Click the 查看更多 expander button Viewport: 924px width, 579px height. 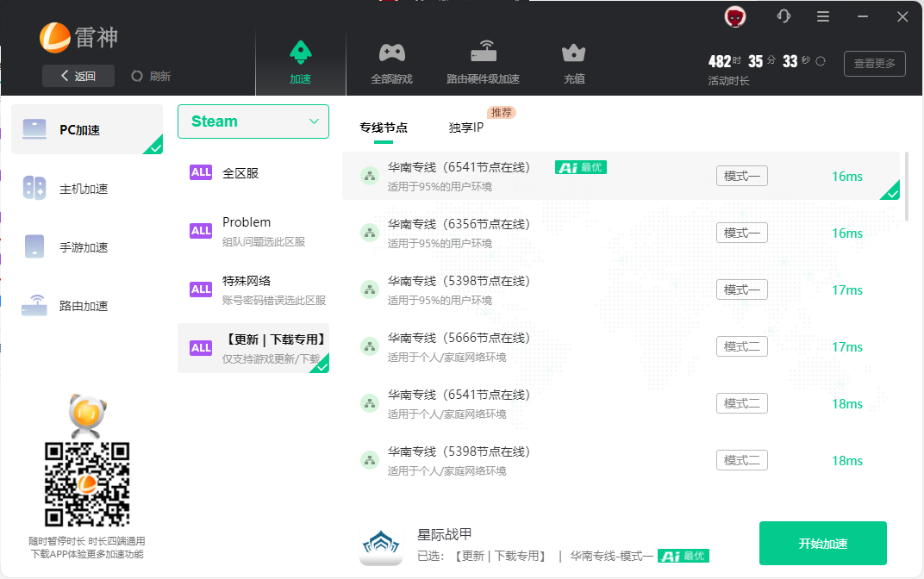(874, 63)
